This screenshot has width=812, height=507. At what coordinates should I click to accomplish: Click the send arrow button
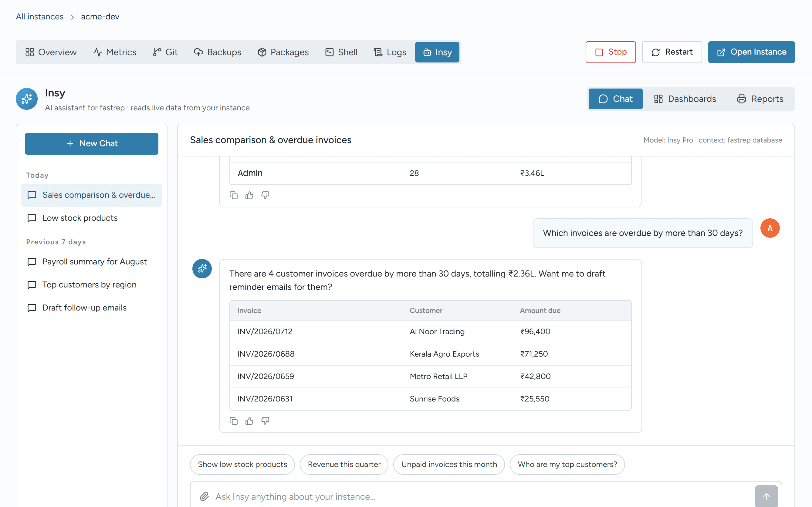pos(766,496)
